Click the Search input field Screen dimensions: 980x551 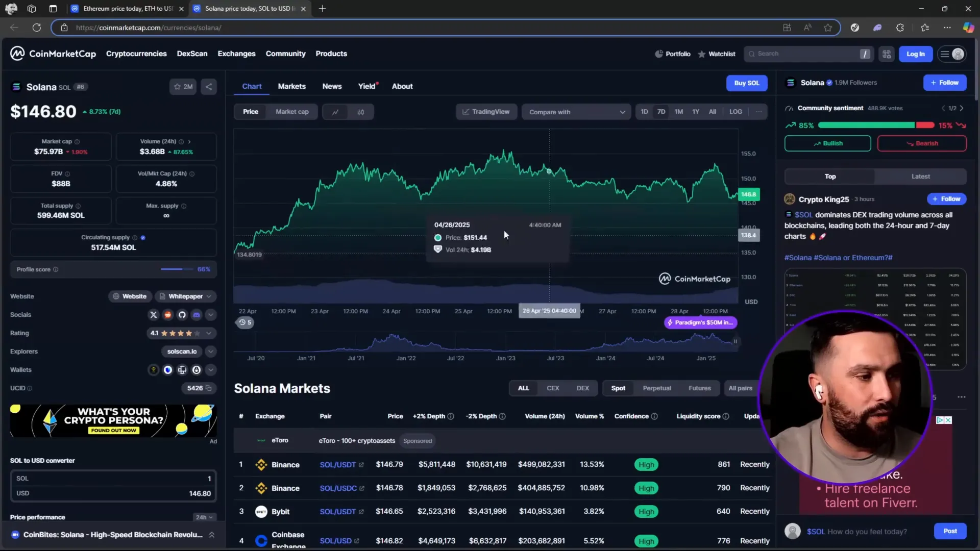point(807,54)
